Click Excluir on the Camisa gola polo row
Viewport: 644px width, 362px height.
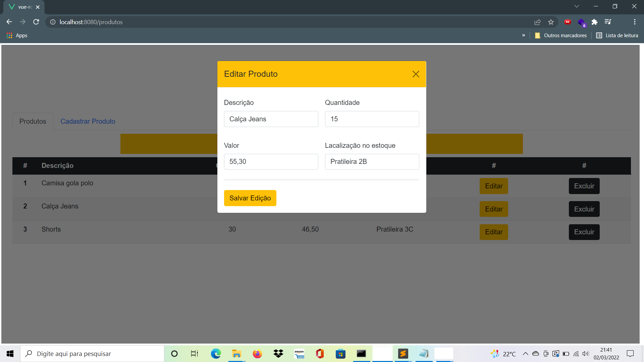(584, 186)
